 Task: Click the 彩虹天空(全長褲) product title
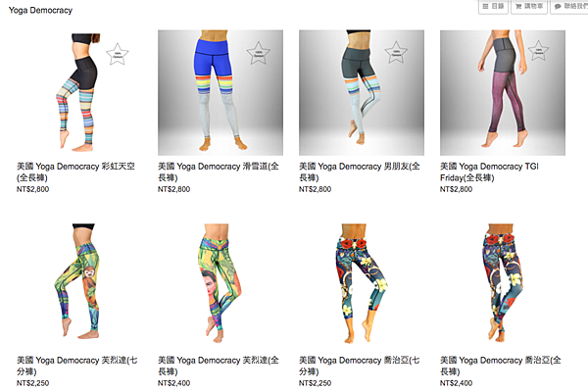coord(75,171)
